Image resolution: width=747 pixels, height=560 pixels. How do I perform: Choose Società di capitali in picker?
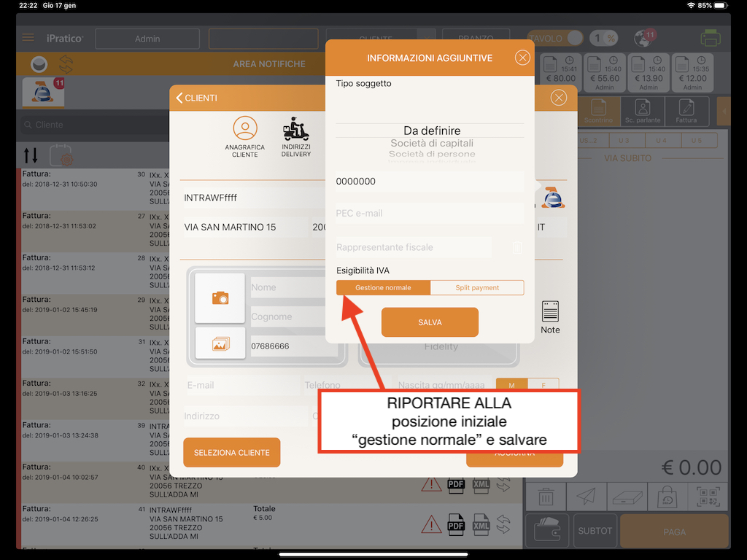pos(432,143)
